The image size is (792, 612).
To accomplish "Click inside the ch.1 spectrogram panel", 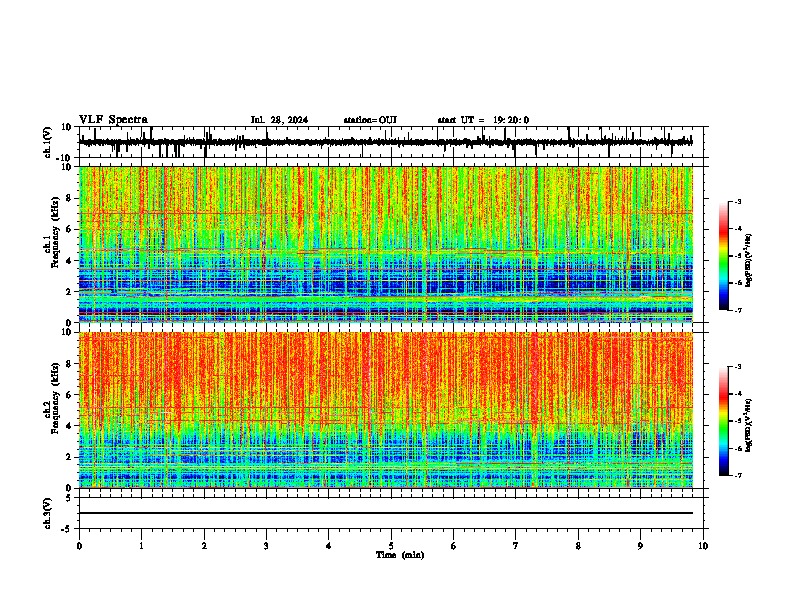I will [x=386, y=244].
